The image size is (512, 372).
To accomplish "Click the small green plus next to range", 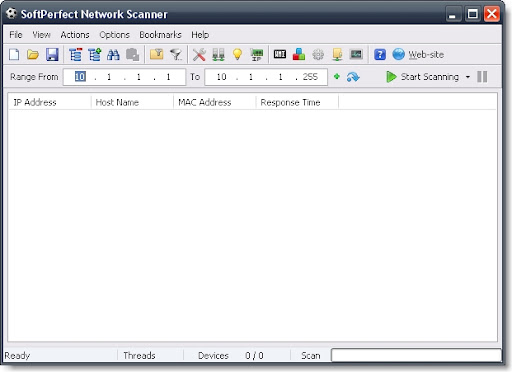I will (337, 77).
